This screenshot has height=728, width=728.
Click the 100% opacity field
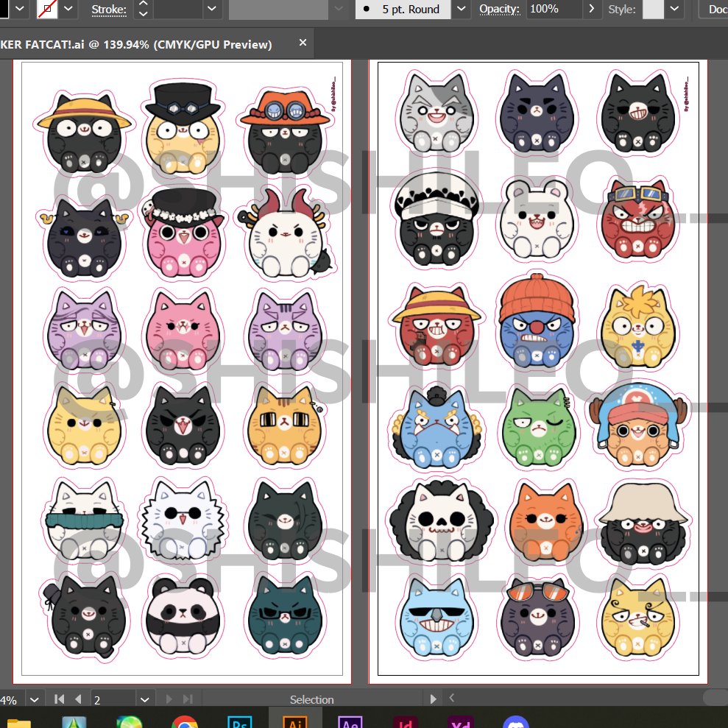tap(554, 9)
